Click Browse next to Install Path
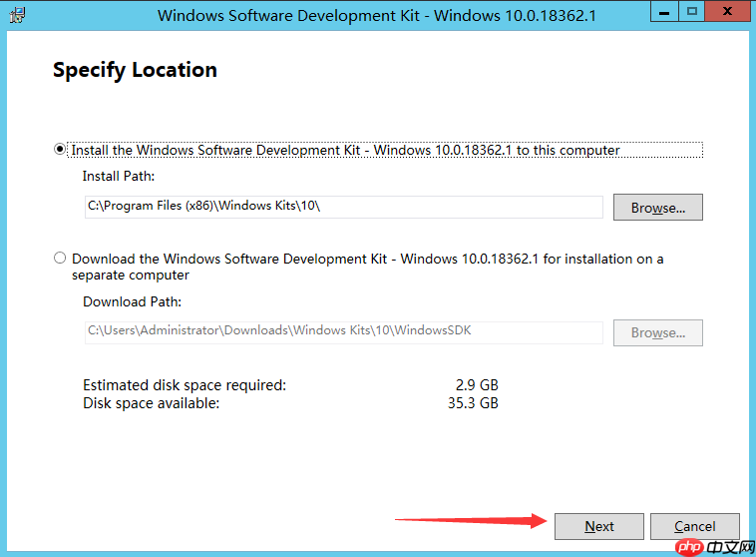This screenshot has height=557, width=756. (657, 207)
